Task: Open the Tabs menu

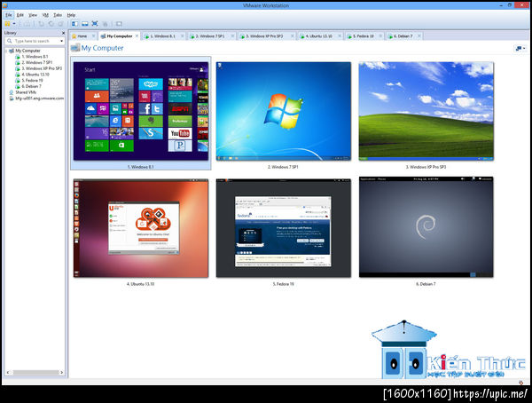Action: click(58, 15)
